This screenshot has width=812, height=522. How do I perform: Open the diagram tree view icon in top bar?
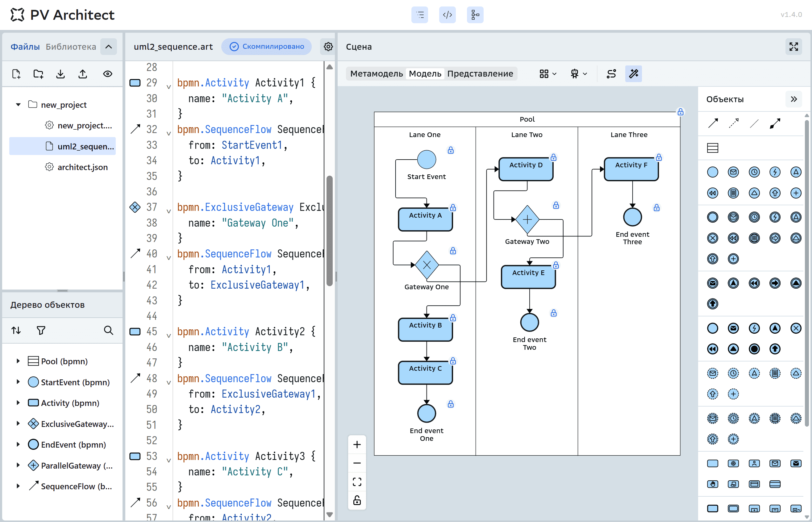(x=475, y=15)
